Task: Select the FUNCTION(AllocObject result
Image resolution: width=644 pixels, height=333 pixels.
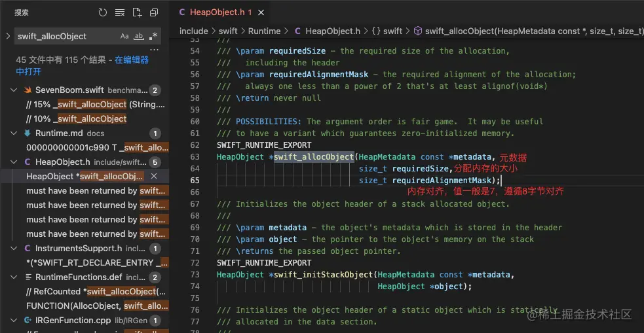Action: pyautogui.click(x=98, y=306)
